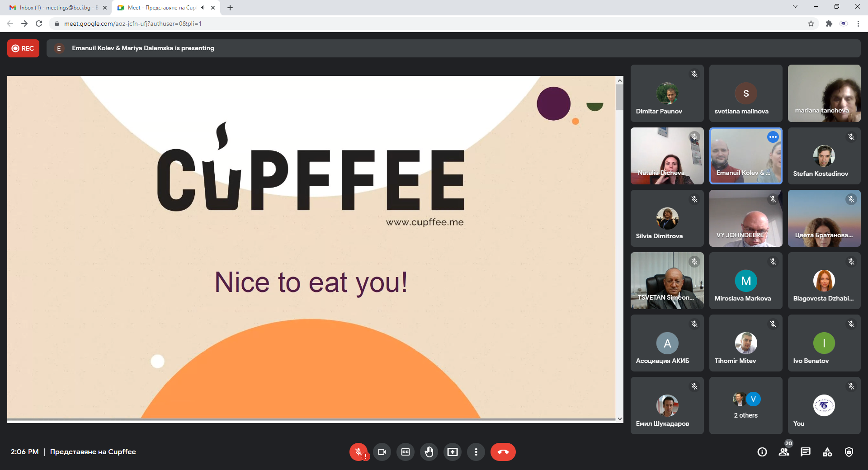Go back in browser history

(10, 23)
